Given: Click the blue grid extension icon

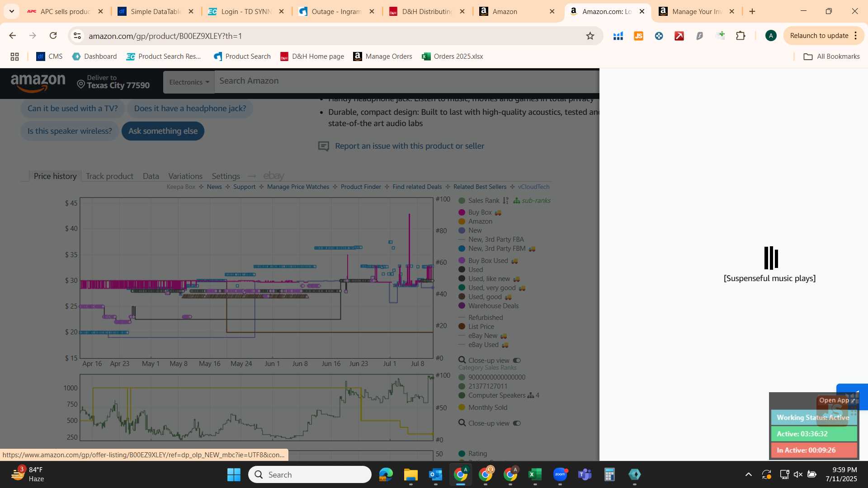Looking at the screenshot, I should coord(618,36).
